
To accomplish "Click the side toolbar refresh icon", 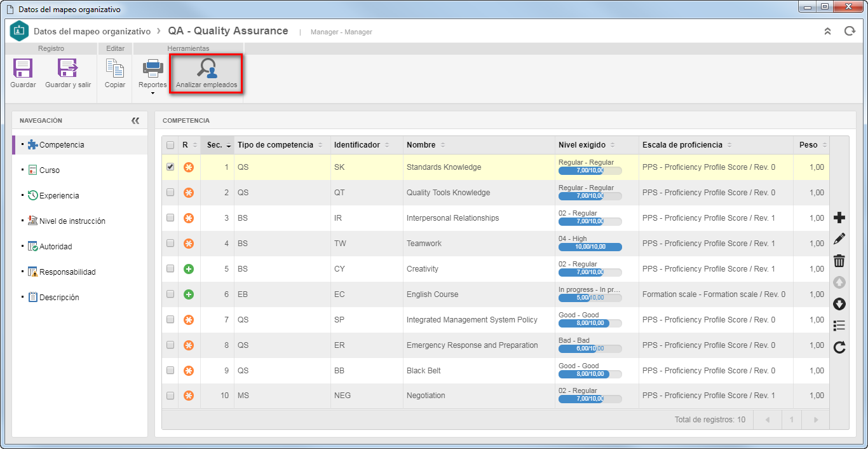I will tap(839, 347).
